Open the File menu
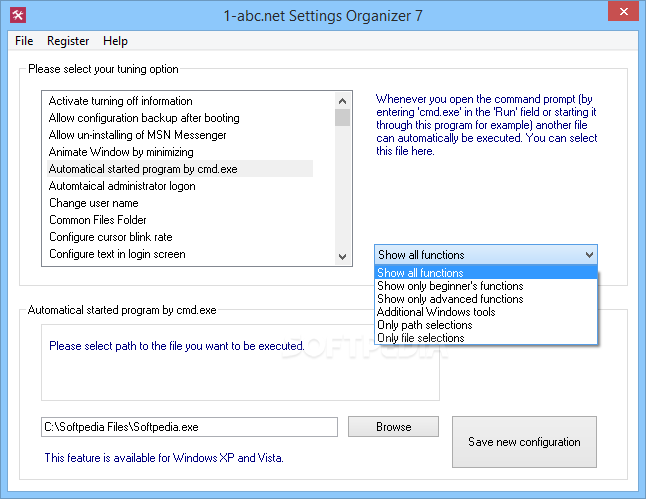This screenshot has height=499, width=646. 24,41
